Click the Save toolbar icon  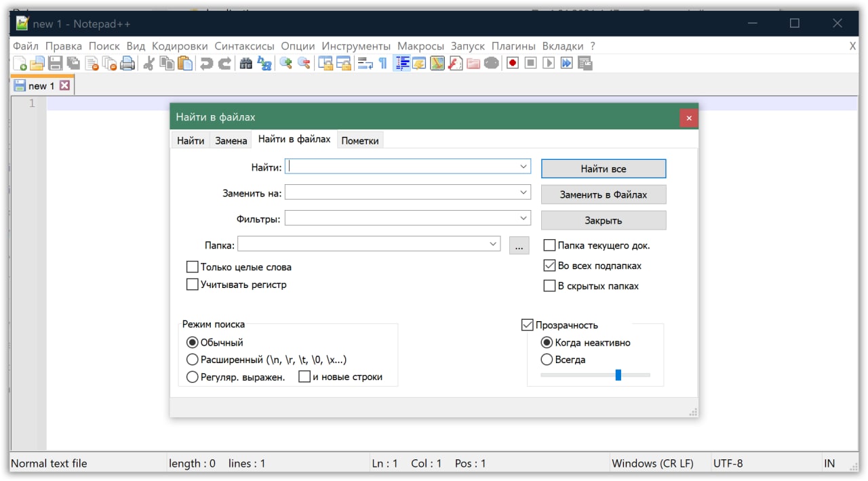coord(55,64)
